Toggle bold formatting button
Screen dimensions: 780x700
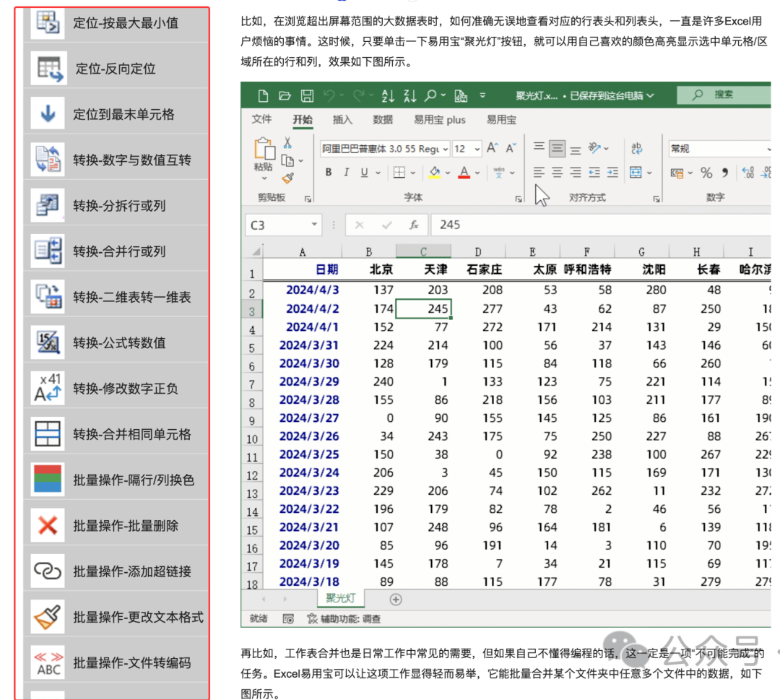coord(329,173)
